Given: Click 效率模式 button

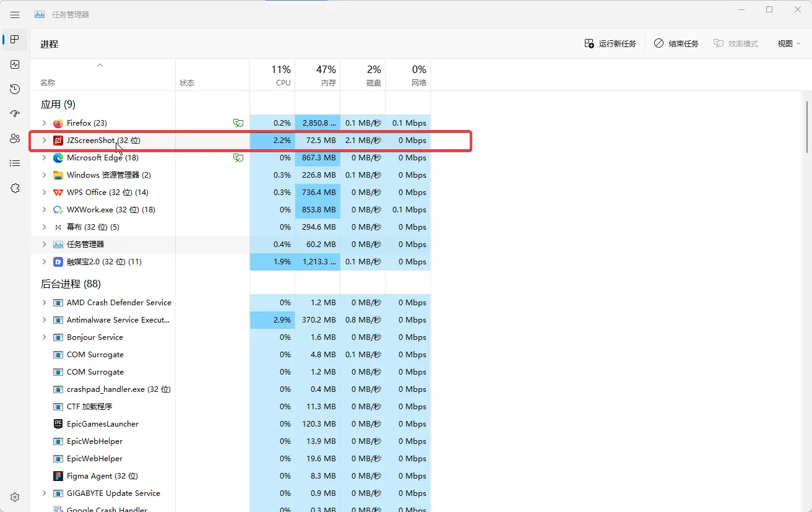Looking at the screenshot, I should [736, 44].
